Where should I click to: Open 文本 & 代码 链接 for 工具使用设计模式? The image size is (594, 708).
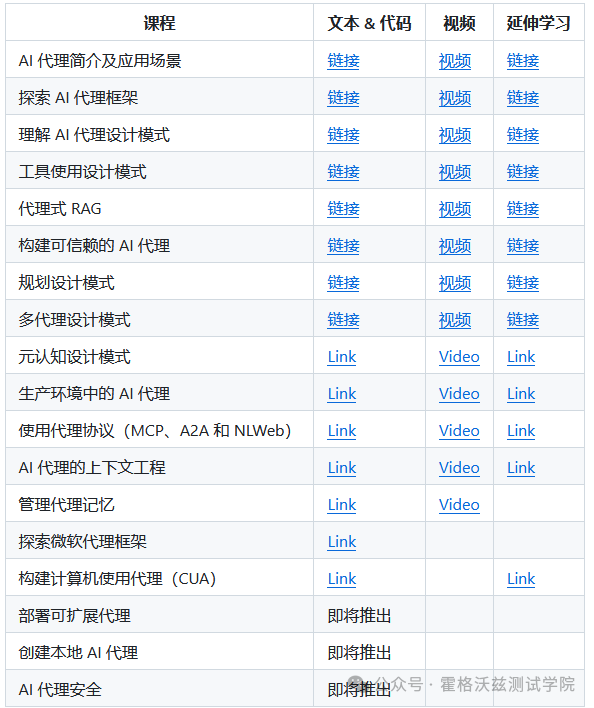343,172
